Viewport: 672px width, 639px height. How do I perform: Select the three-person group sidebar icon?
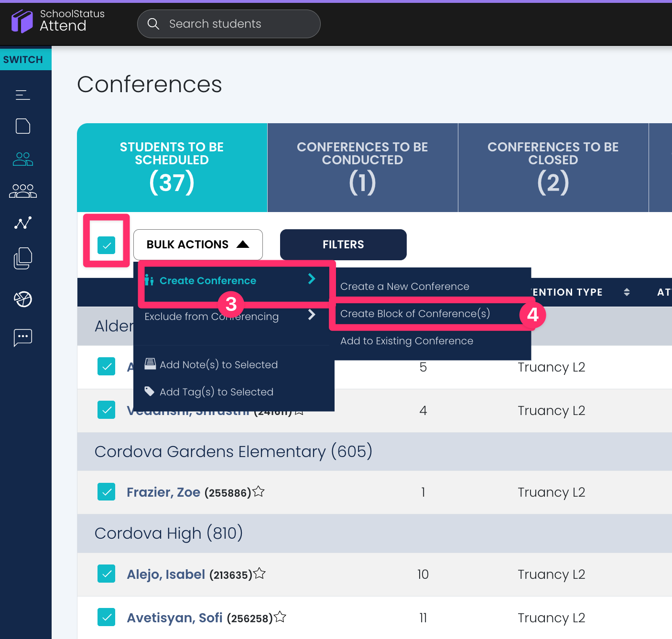(x=22, y=191)
